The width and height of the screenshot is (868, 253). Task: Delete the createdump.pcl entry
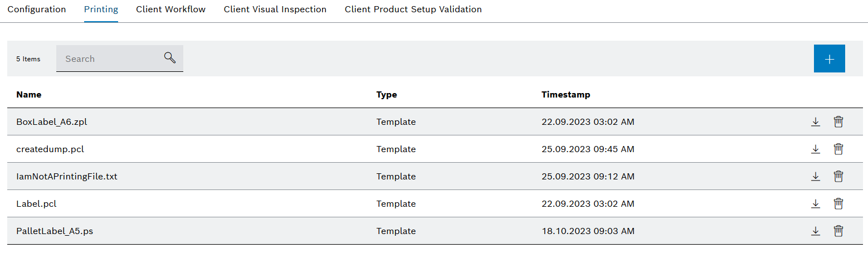(x=838, y=149)
